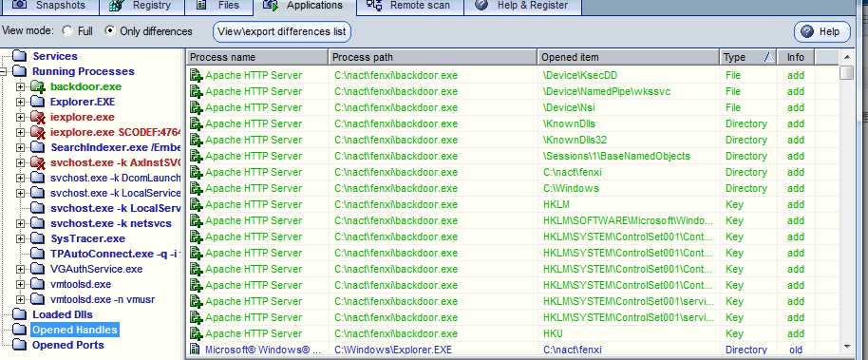Click the scrollbar up arrow

(x=846, y=57)
